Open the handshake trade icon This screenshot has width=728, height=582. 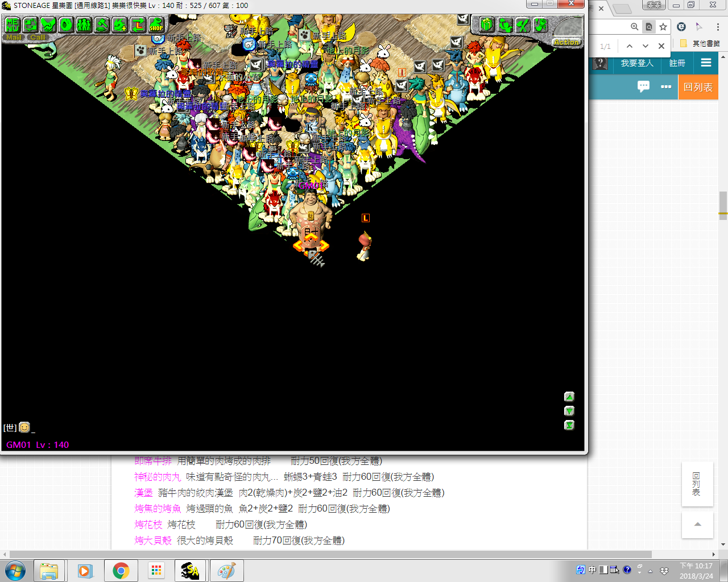(x=48, y=24)
